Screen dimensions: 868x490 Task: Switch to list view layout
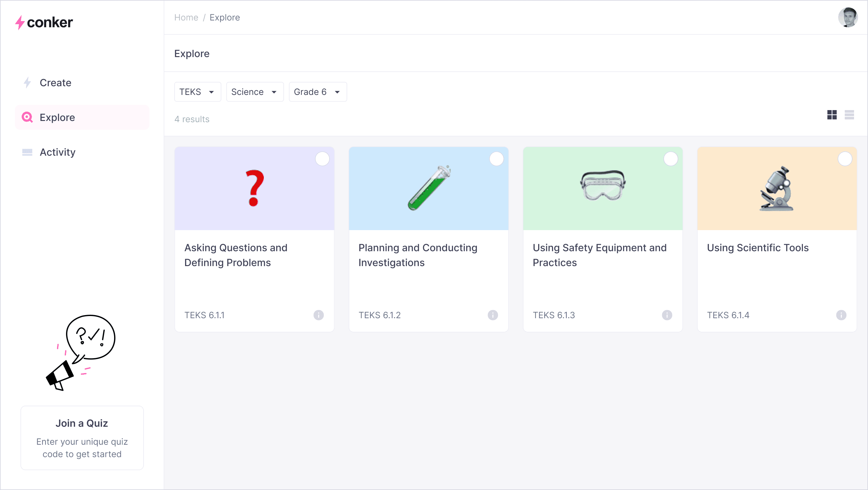(849, 115)
